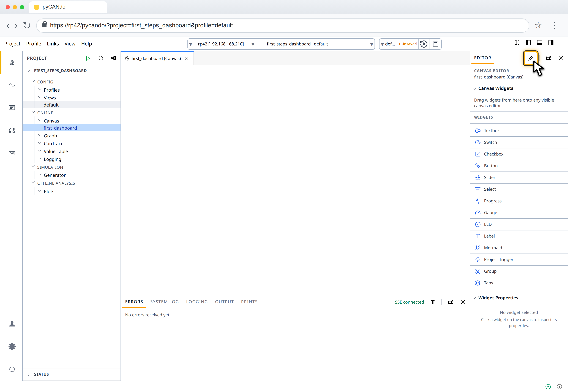Run the project with the green play icon
The height and width of the screenshot is (392, 568).
point(88,58)
